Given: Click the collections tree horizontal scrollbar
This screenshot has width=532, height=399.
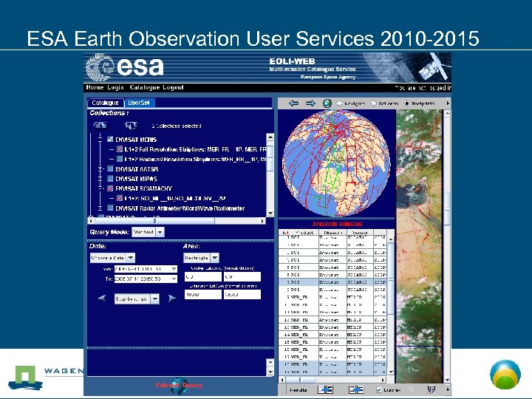Looking at the screenshot, I should coord(177,221).
